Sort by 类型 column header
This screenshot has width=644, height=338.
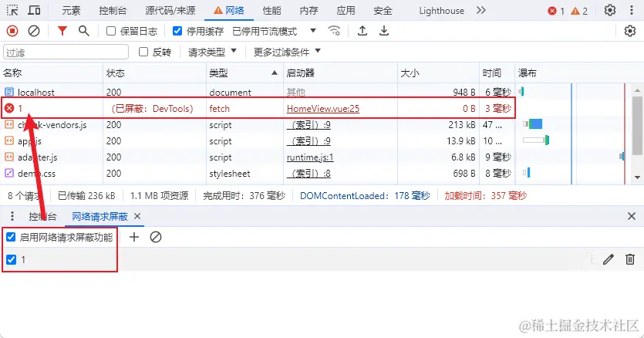(244, 73)
